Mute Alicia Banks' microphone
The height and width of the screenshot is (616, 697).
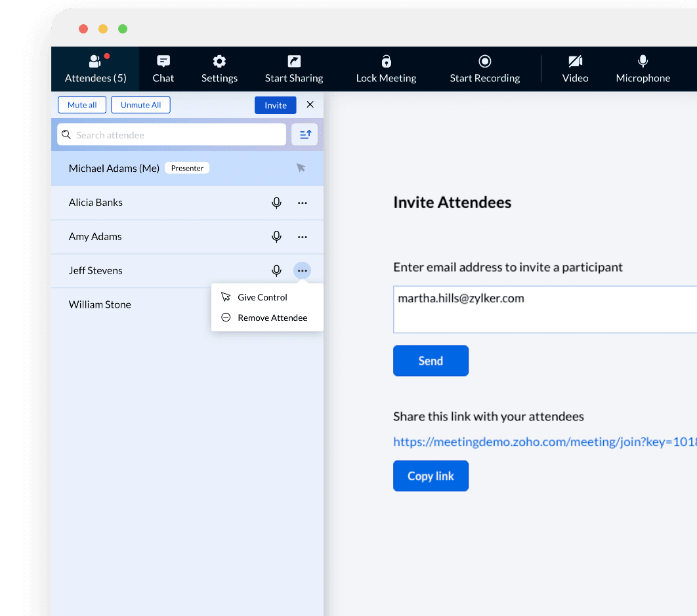[276, 203]
